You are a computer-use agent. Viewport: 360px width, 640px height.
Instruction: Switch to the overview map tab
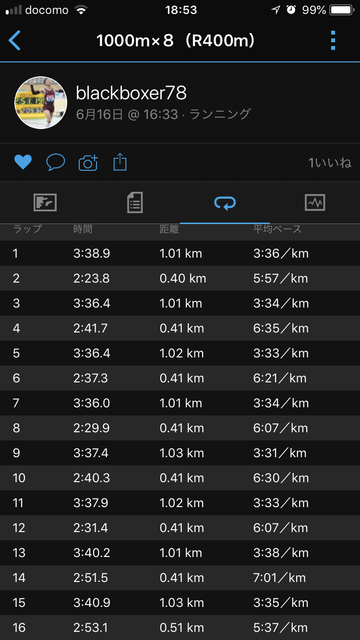[45, 202]
